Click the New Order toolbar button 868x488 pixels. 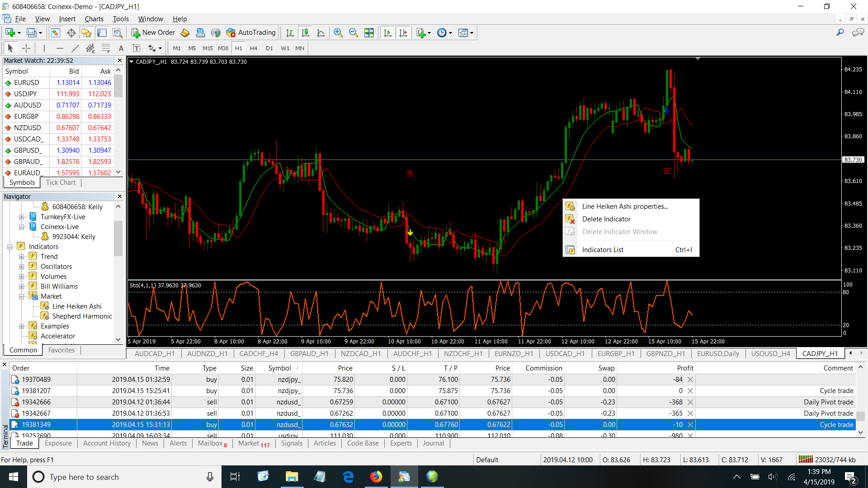(153, 33)
